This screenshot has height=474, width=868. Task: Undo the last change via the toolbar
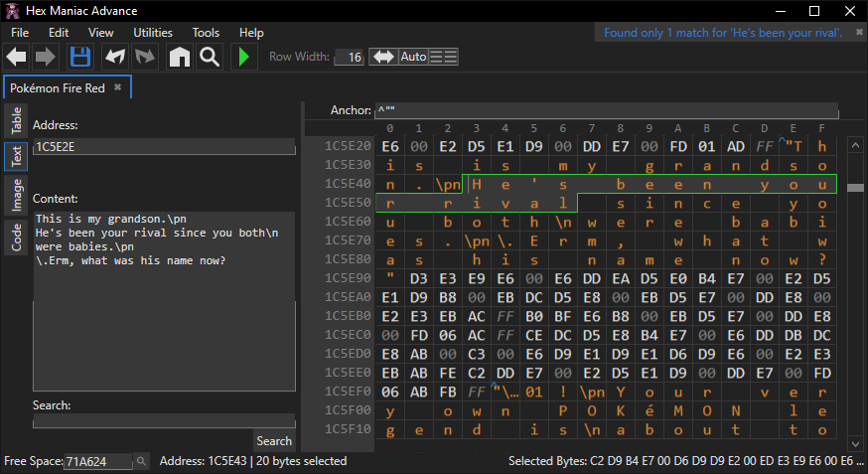point(115,57)
